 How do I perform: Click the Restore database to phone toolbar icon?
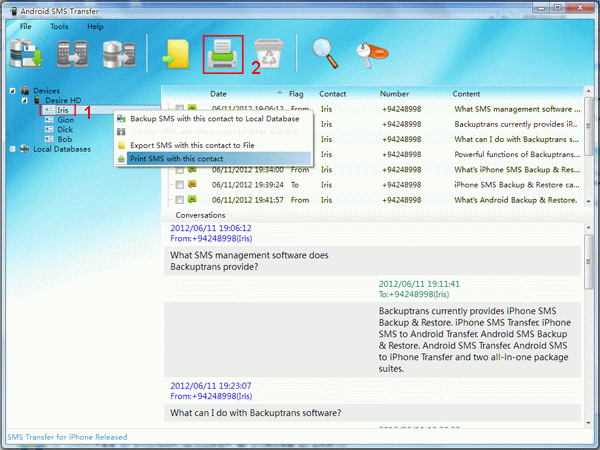coord(119,54)
